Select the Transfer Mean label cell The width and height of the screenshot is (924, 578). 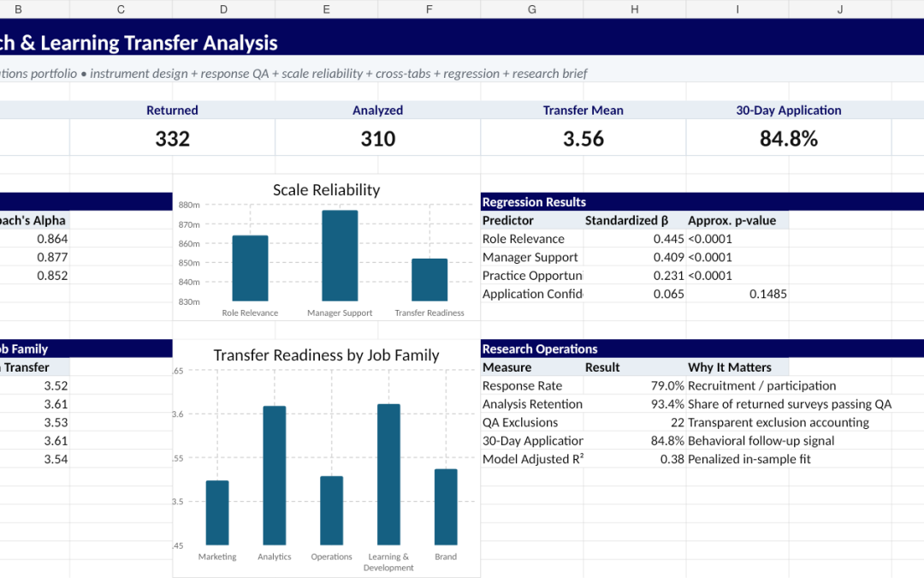[x=583, y=110]
